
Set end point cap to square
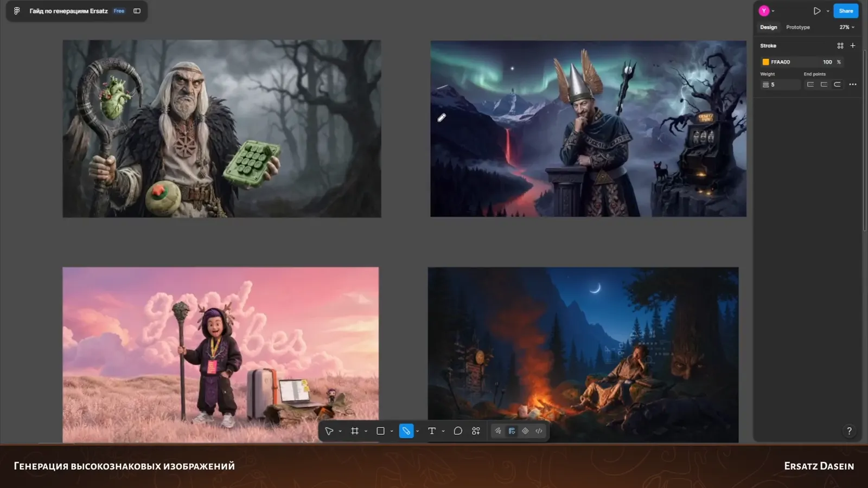[x=824, y=85]
